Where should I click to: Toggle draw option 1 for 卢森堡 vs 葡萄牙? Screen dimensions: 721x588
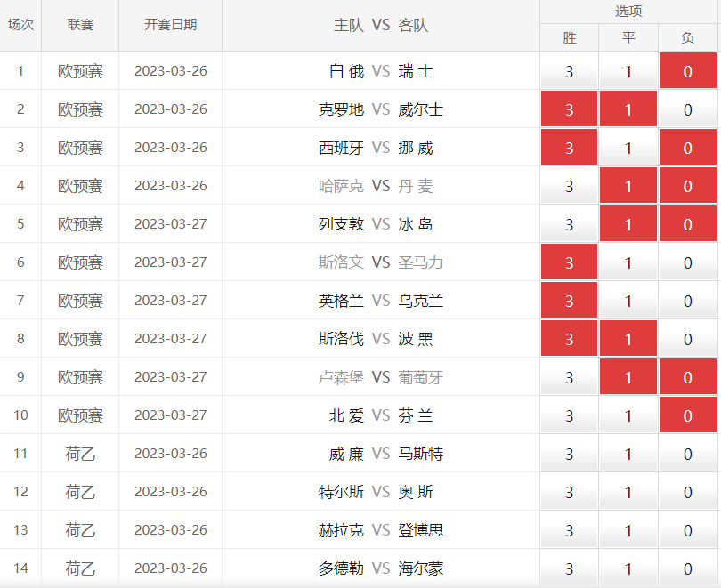[628, 377]
